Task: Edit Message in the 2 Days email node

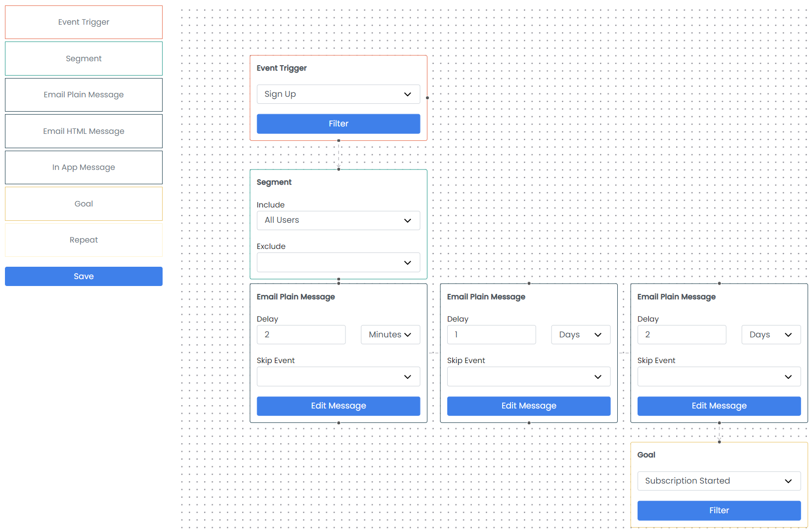Action: click(719, 406)
